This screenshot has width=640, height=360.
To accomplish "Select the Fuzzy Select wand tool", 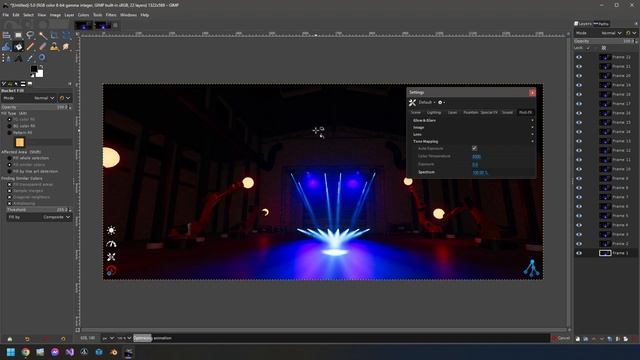I will click(x=42, y=36).
